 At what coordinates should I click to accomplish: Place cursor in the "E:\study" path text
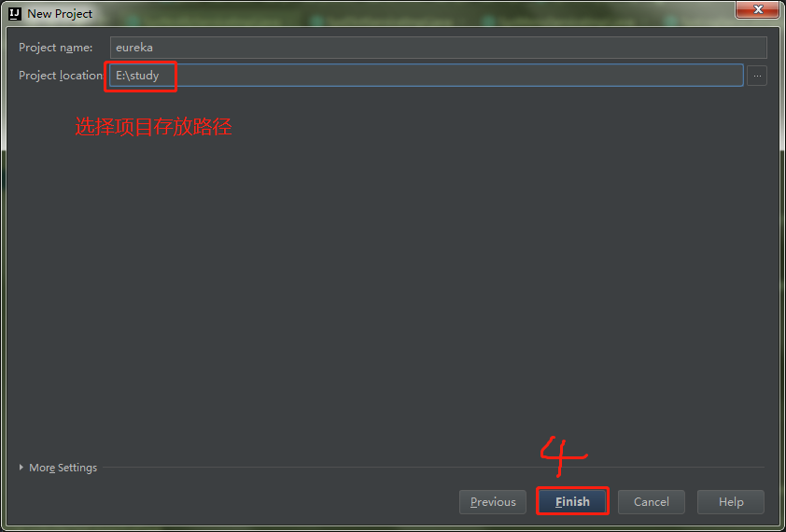137,76
